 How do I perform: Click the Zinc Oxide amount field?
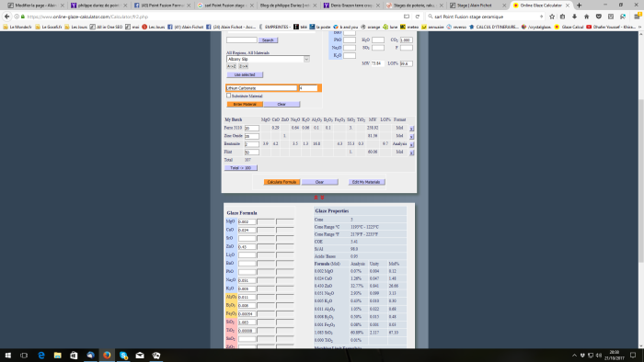point(252,136)
